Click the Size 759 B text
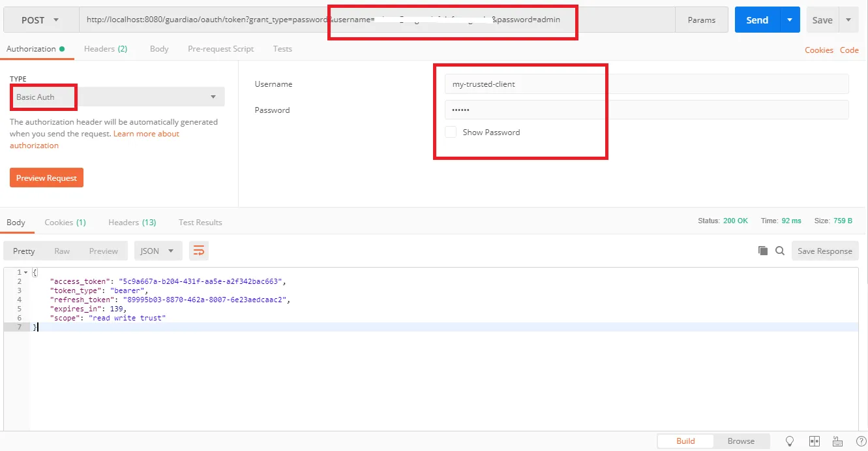This screenshot has height=451, width=868. tap(833, 221)
